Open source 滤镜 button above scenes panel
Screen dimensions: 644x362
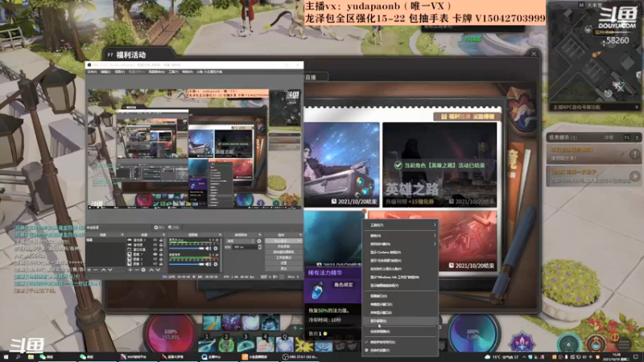coord(175,228)
